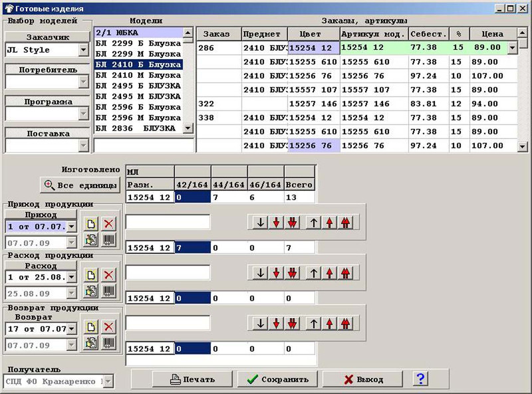Click the Заказчик header button
532x394 pixels.
47,37
